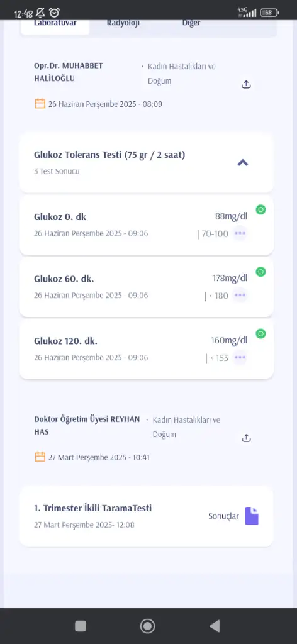This screenshot has height=644, width=297.
Task: Tap green status indicator on Glukoz 120. dk.
Action: point(261,333)
